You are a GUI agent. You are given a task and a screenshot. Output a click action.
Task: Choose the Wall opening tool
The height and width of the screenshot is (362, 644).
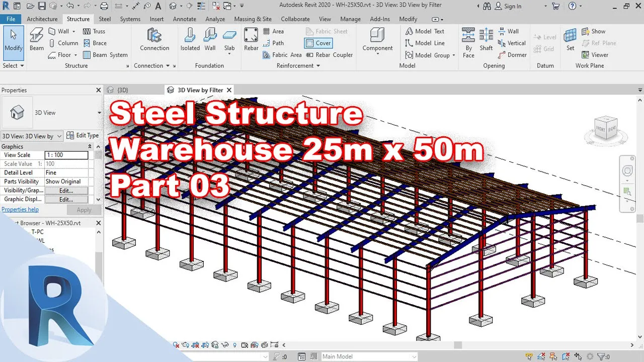pyautogui.click(x=508, y=31)
